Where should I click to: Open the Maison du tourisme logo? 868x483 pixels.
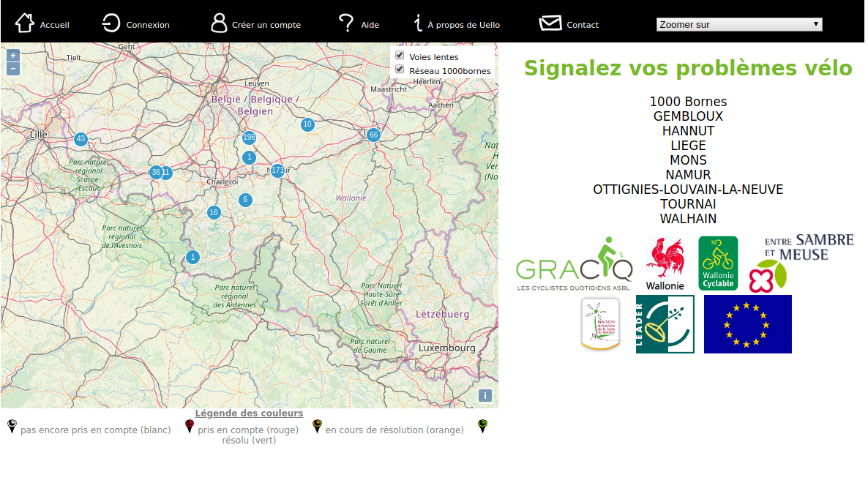point(601,324)
